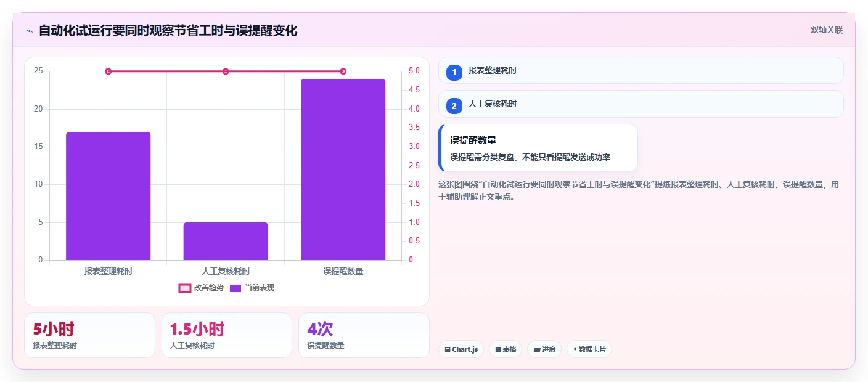Click the 1.5小时 data card
Screen dimensions: 868x382
pyautogui.click(x=226, y=335)
